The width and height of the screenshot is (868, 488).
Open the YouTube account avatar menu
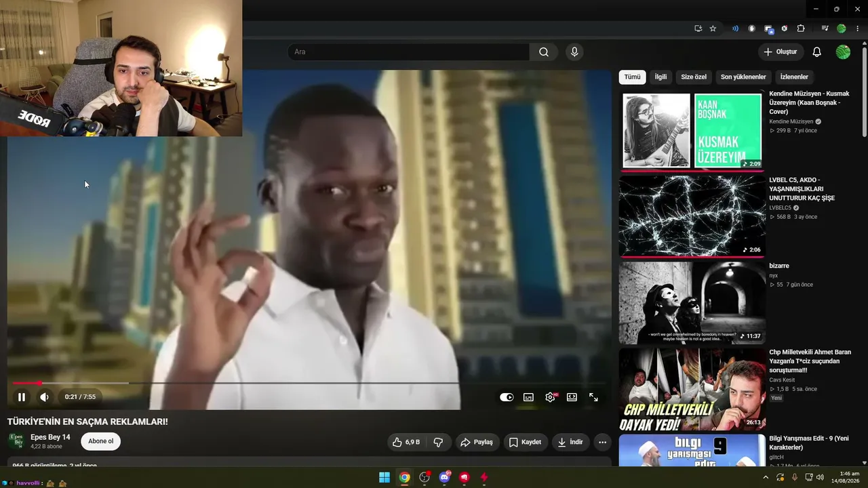click(x=843, y=52)
